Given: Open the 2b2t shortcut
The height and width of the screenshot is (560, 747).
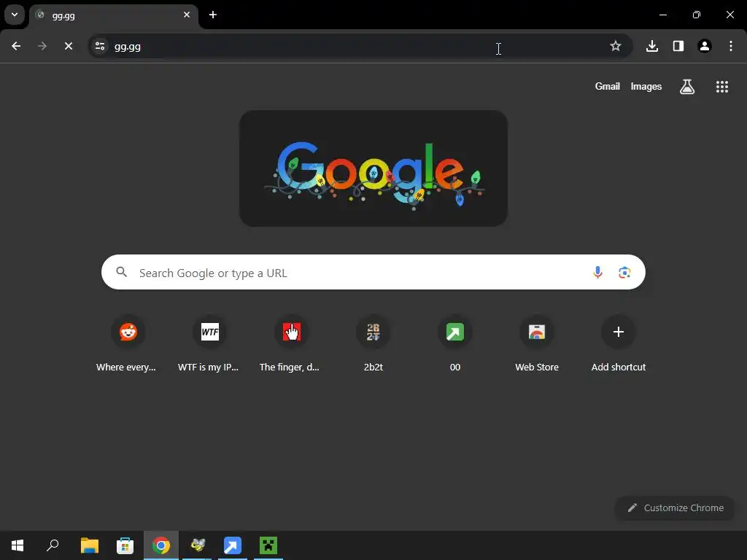Looking at the screenshot, I should pyautogui.click(x=373, y=344).
